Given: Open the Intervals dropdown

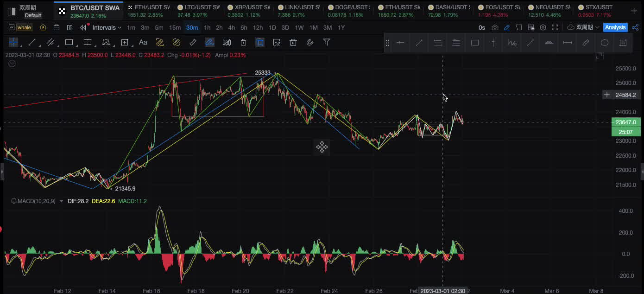Looking at the screenshot, I should [x=107, y=28].
